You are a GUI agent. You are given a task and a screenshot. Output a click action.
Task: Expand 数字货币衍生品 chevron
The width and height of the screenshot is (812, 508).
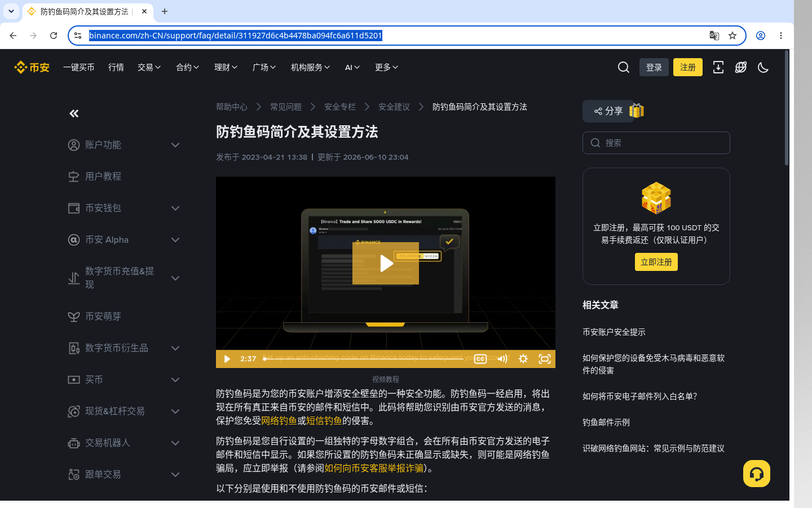pyautogui.click(x=175, y=348)
